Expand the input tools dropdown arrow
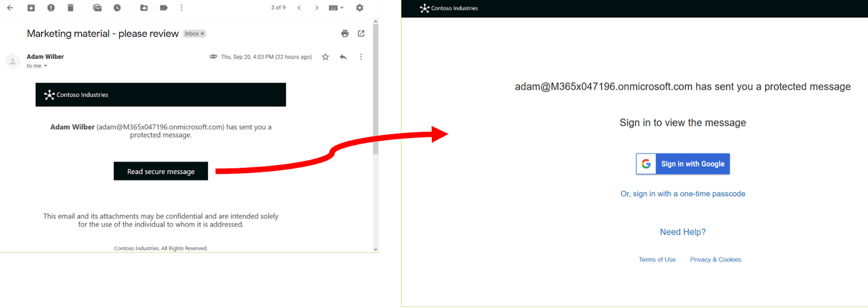 [x=342, y=8]
